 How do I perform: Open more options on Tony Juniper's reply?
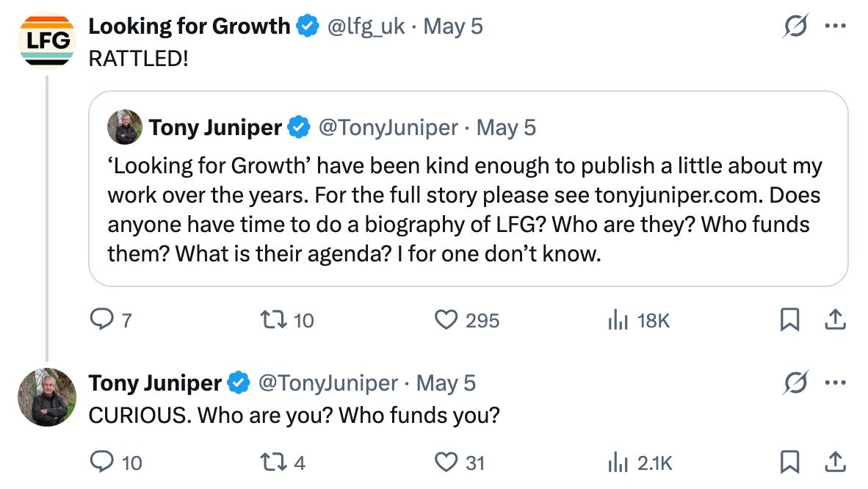[836, 382]
